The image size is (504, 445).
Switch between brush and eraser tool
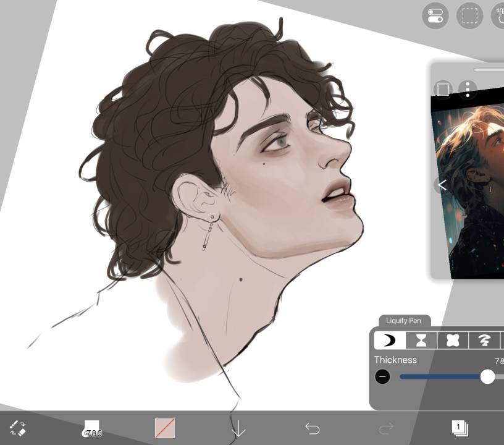(17, 428)
